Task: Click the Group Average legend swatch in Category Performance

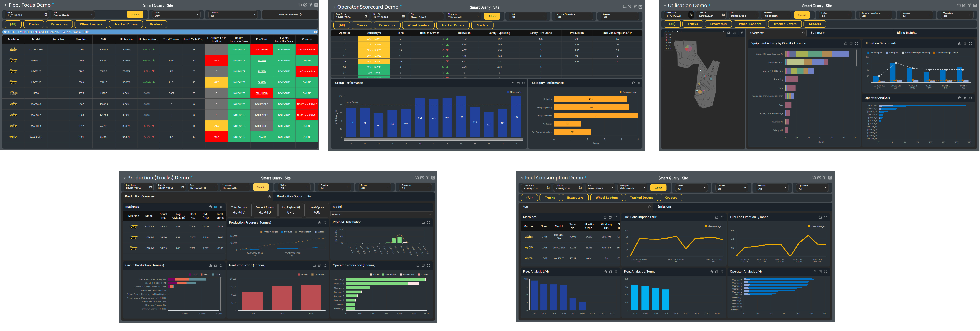Action: (621, 92)
